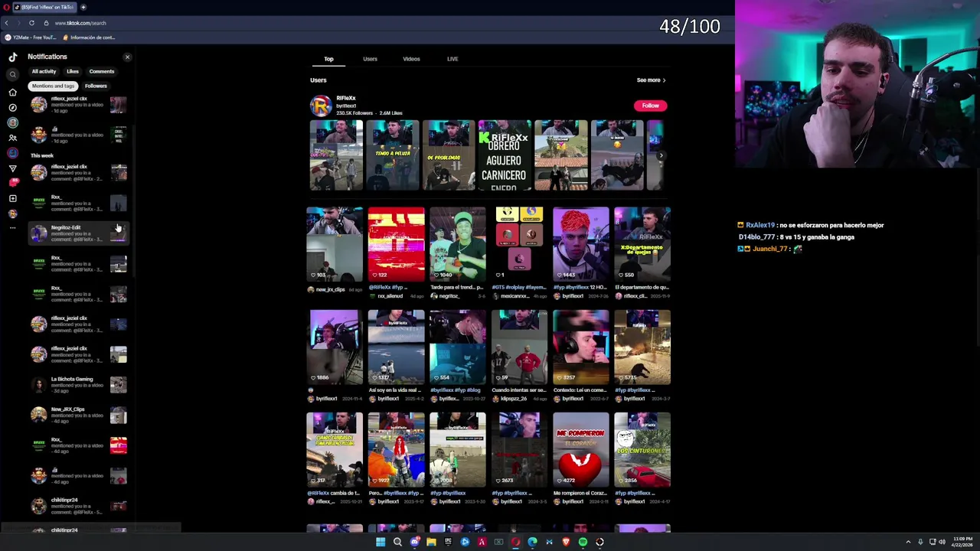Open the OBRERO AGUJERO CARNICERO video thumbnail
The height and width of the screenshot is (551, 980).
[505, 155]
